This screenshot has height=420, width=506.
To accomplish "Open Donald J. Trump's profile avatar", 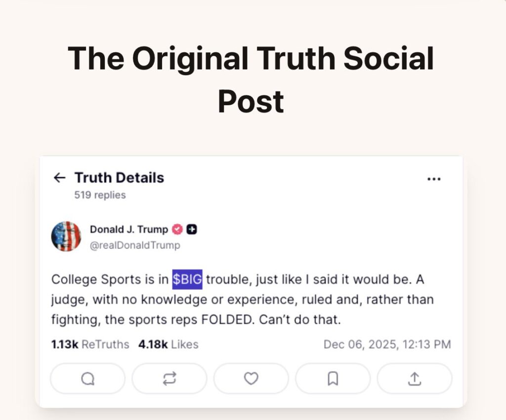I will 66,236.
